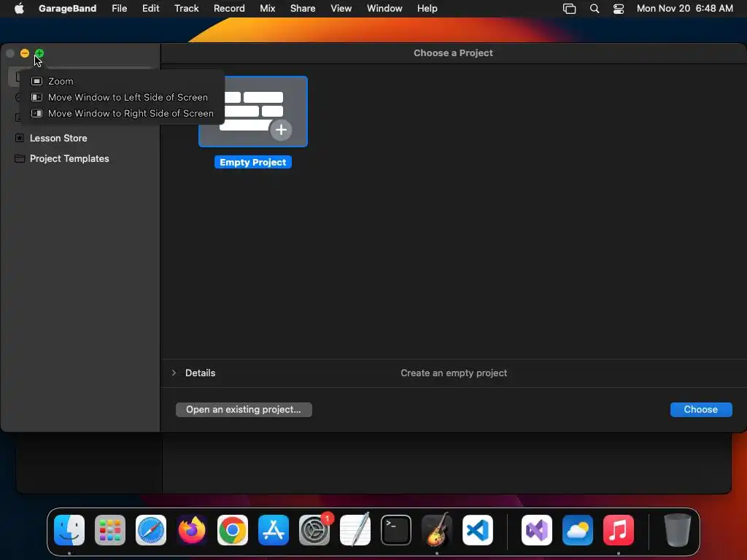The width and height of the screenshot is (747, 560).
Task: Launch Safari from the Dock
Action: pos(151,530)
